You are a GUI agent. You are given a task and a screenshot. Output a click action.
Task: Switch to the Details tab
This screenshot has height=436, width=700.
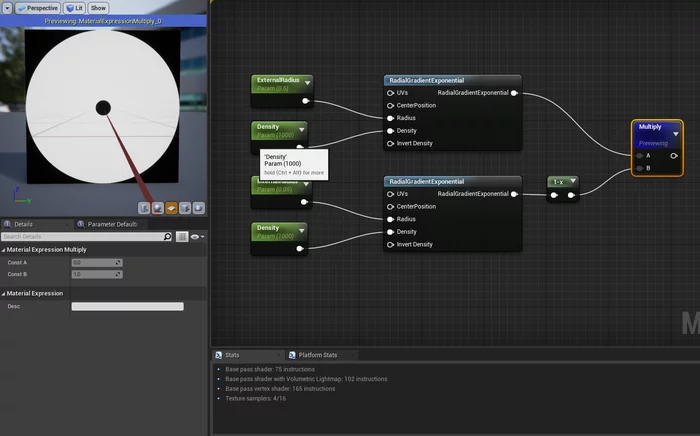(x=24, y=224)
